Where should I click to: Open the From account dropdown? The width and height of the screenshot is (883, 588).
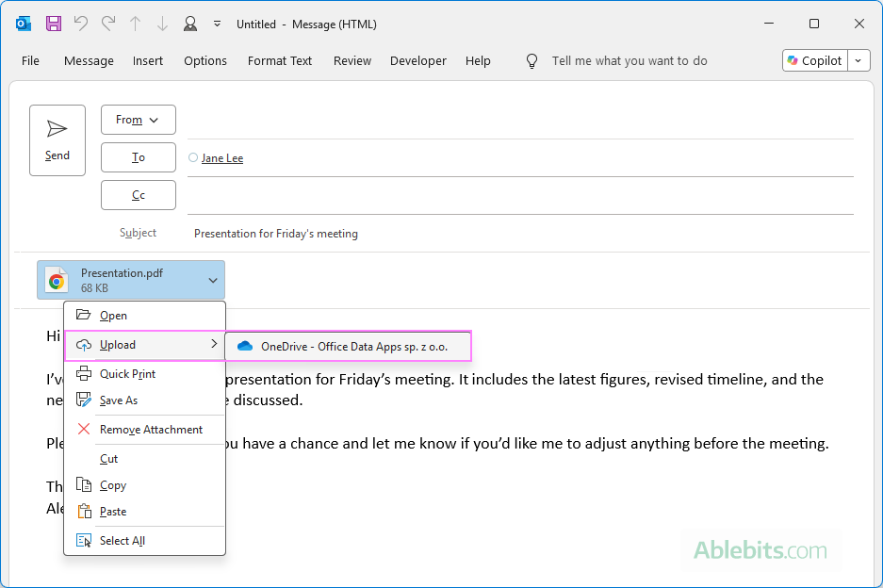click(x=138, y=120)
